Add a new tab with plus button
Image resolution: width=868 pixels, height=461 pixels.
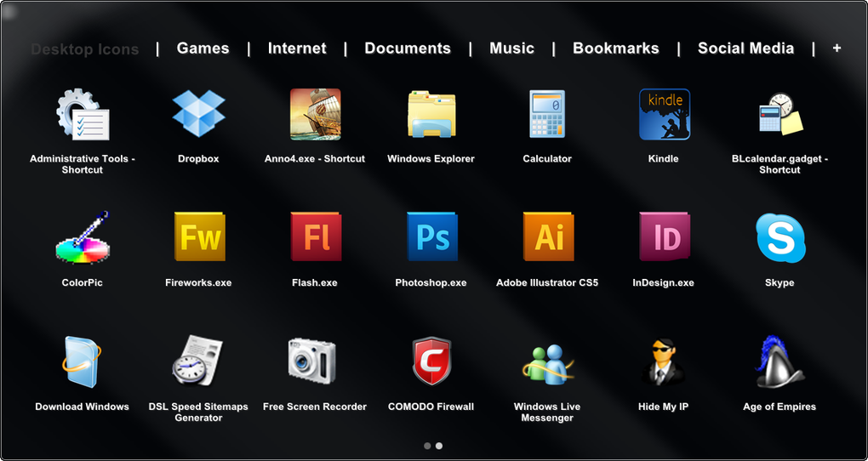tap(837, 48)
